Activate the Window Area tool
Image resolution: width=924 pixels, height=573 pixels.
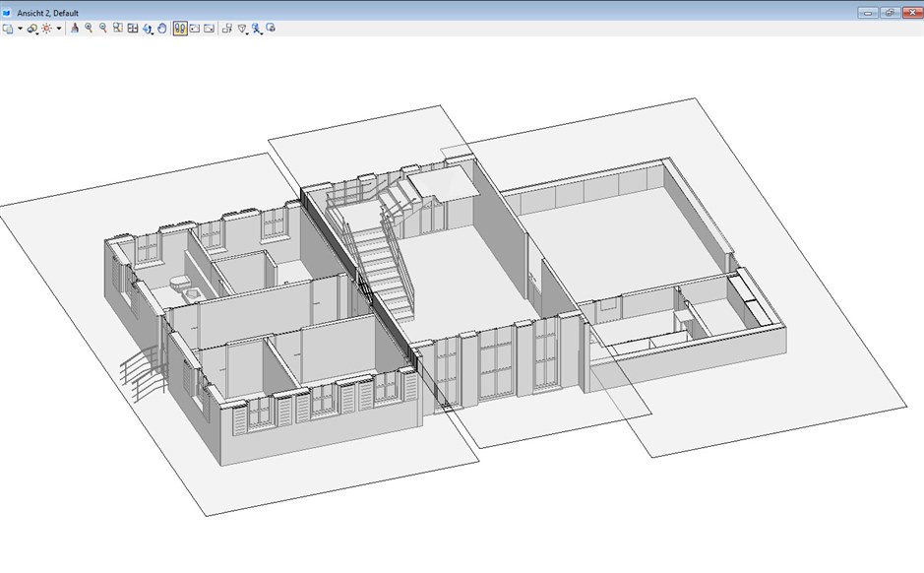[118, 28]
